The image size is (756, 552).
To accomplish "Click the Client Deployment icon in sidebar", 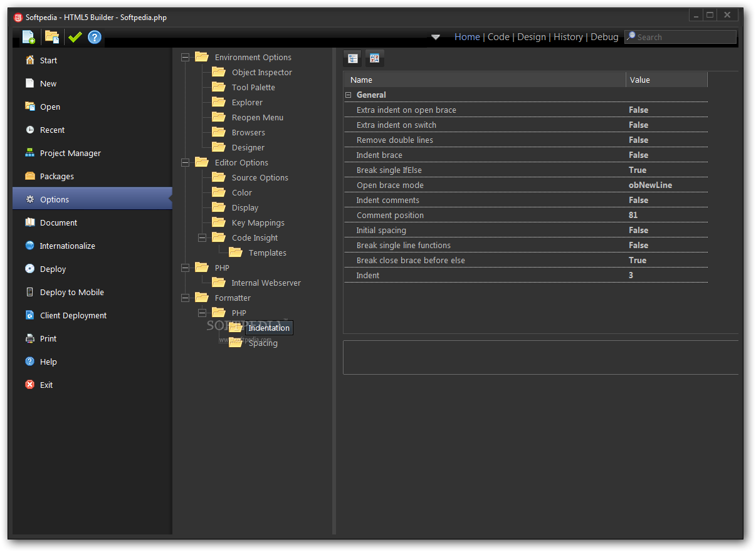I will (x=29, y=315).
